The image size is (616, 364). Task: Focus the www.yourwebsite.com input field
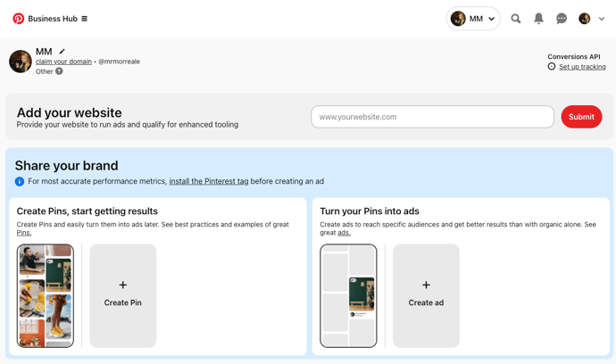click(432, 117)
